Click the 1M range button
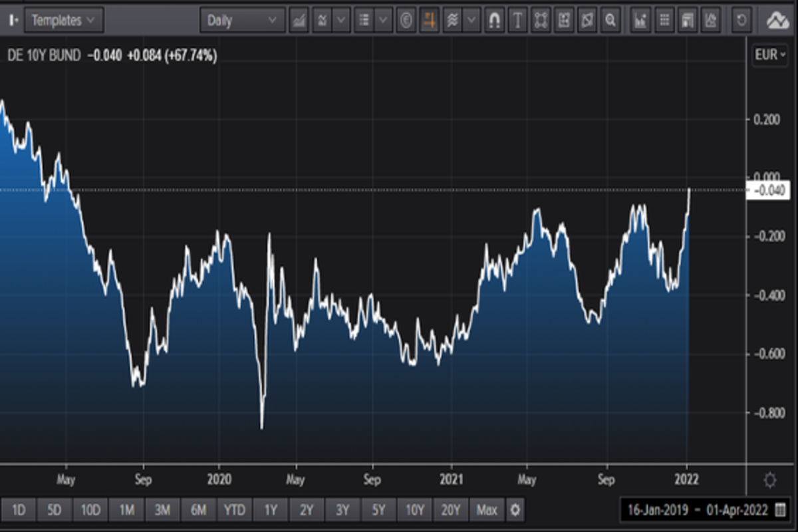 [x=127, y=511]
